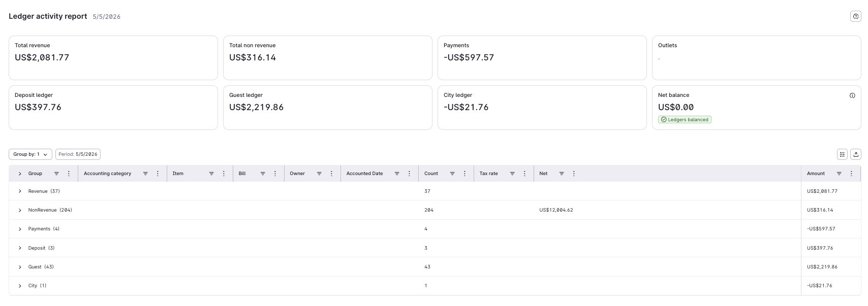The width and height of the screenshot is (868, 306).
Task: Open Net column options menu
Action: click(x=574, y=174)
